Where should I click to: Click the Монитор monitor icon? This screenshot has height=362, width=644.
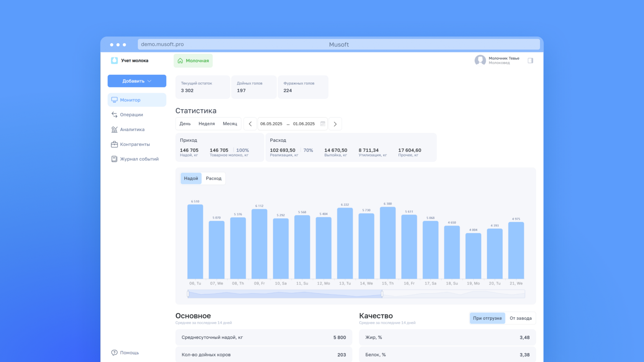point(114,100)
